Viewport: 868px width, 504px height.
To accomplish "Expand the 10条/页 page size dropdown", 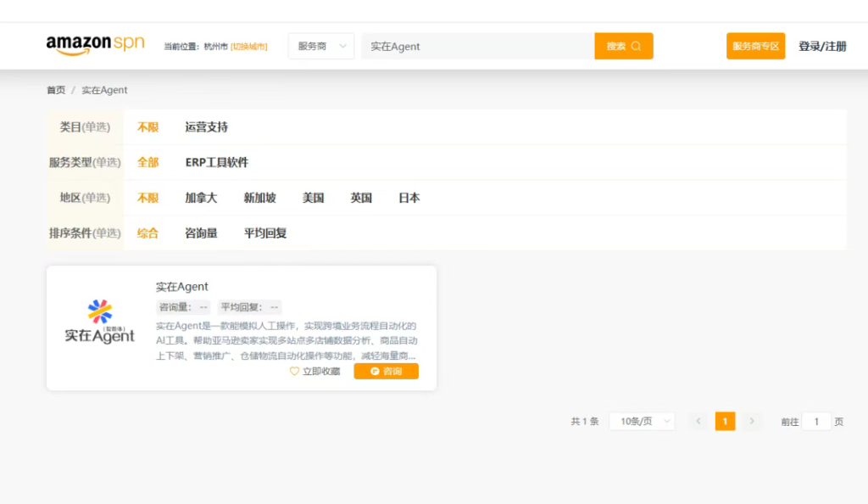I will click(x=642, y=422).
